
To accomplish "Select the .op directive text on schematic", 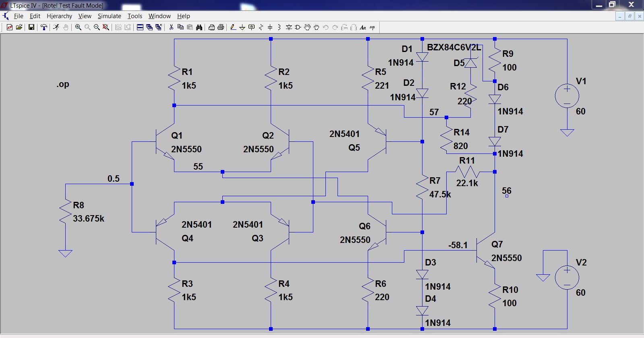I will [x=63, y=84].
